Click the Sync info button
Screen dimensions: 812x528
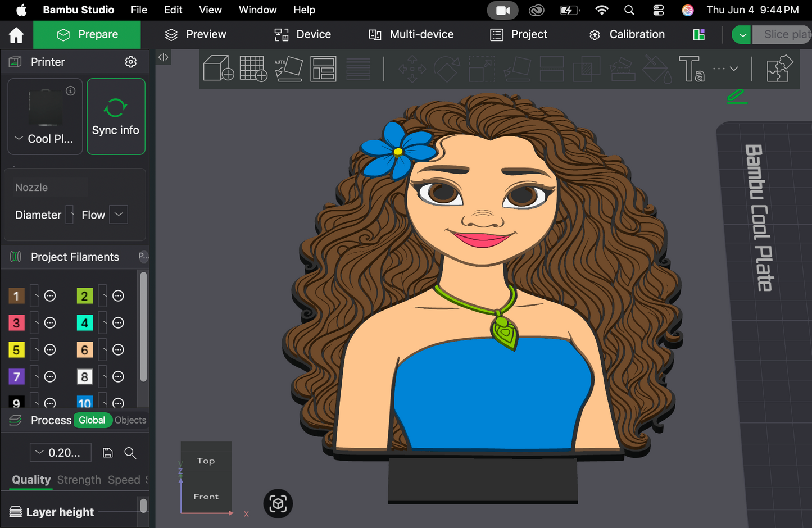coord(116,116)
